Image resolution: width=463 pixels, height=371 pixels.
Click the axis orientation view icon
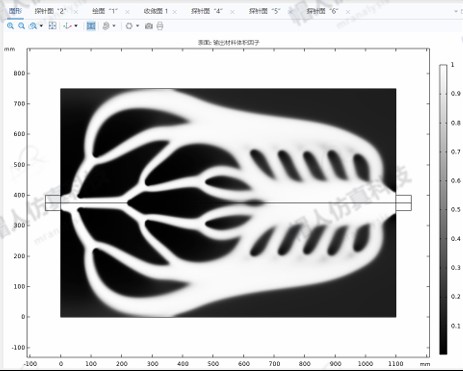[x=68, y=26]
